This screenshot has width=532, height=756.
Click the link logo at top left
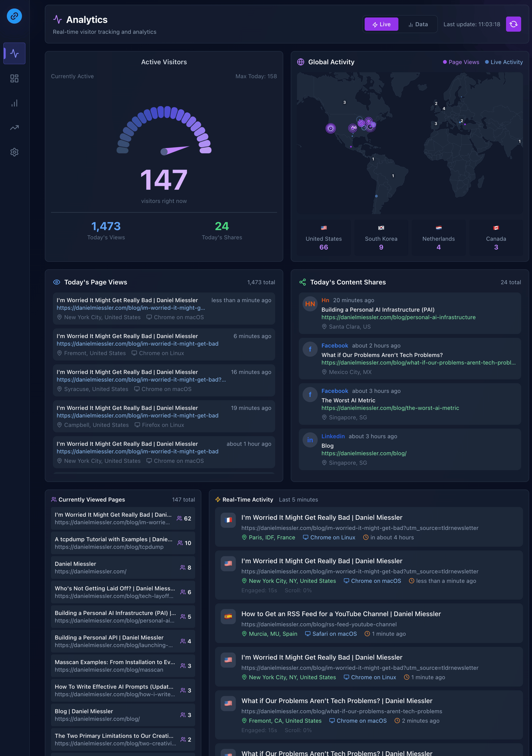click(x=14, y=16)
